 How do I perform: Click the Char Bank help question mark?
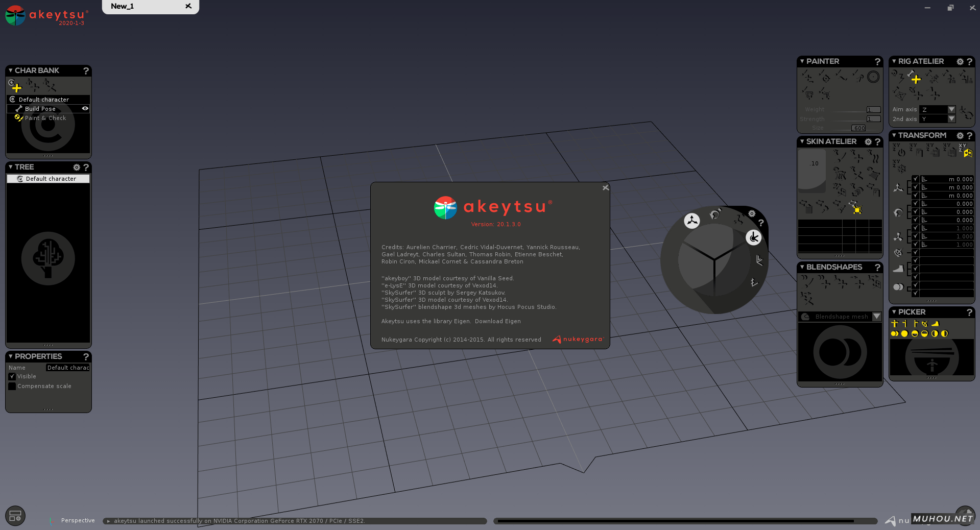[x=86, y=71]
